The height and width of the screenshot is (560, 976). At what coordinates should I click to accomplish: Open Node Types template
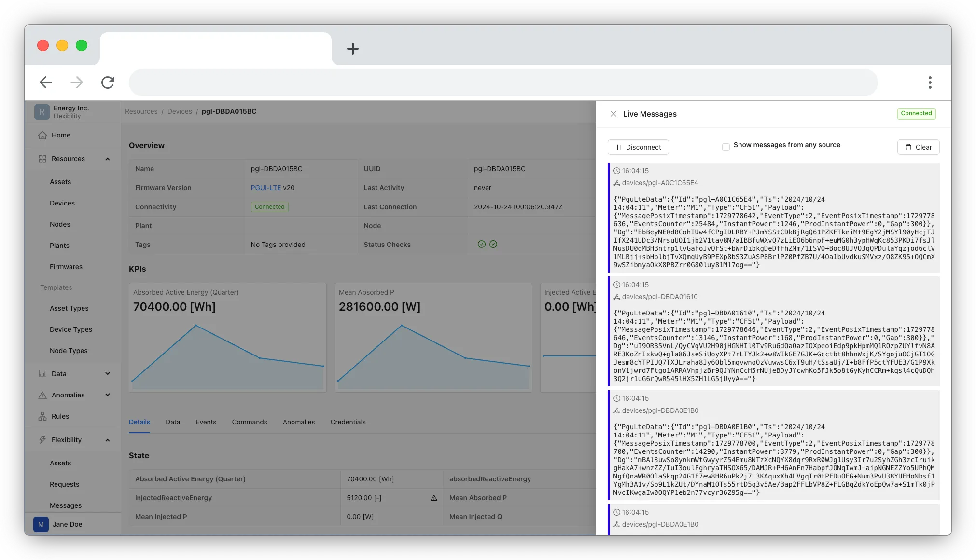click(69, 351)
